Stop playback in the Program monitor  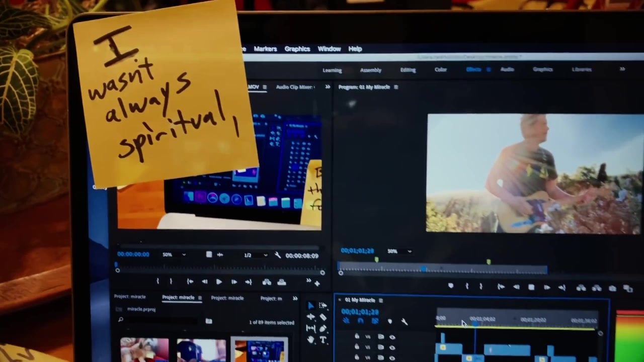click(x=531, y=287)
